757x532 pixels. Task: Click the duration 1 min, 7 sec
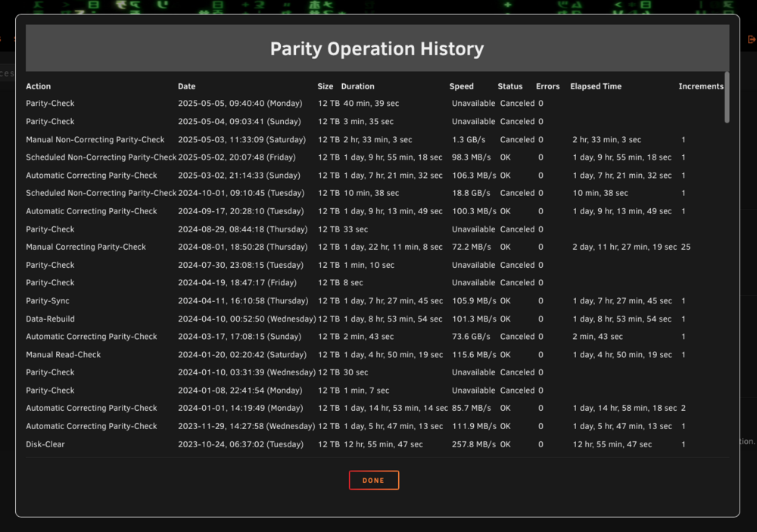366,390
